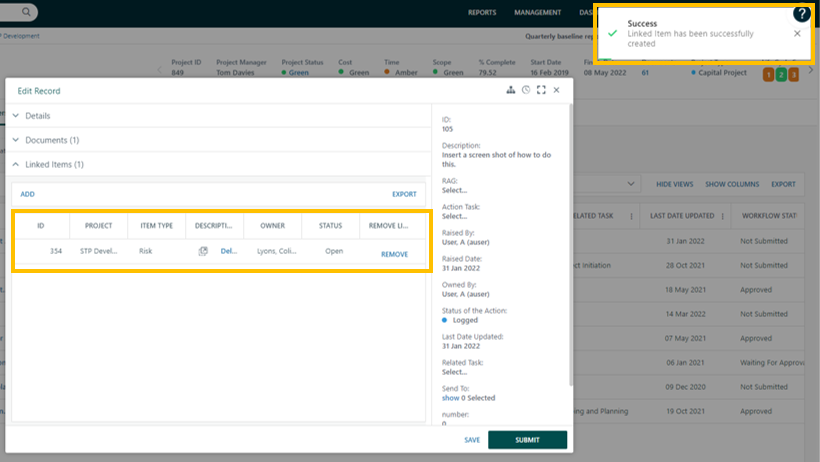Expand the Details section
820x462 pixels.
point(218,116)
